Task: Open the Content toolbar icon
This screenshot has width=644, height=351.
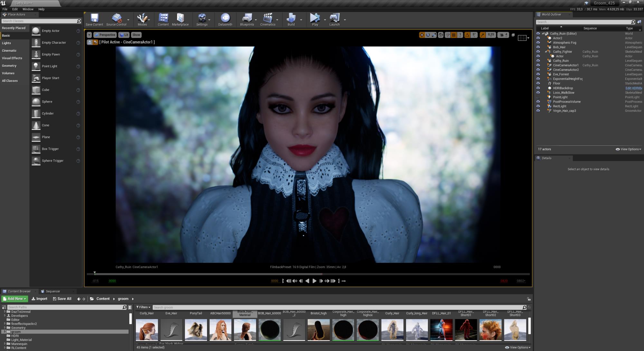Action: click(x=163, y=19)
